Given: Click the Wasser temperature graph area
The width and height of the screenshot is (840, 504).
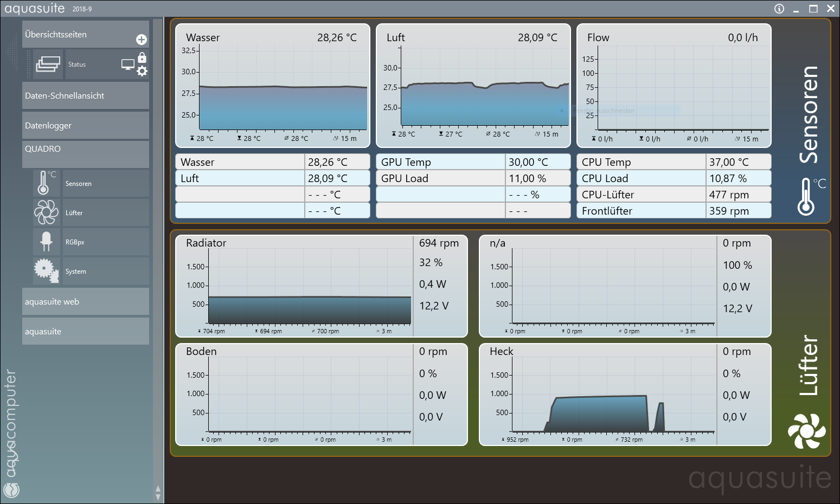Looking at the screenshot, I should (x=283, y=88).
